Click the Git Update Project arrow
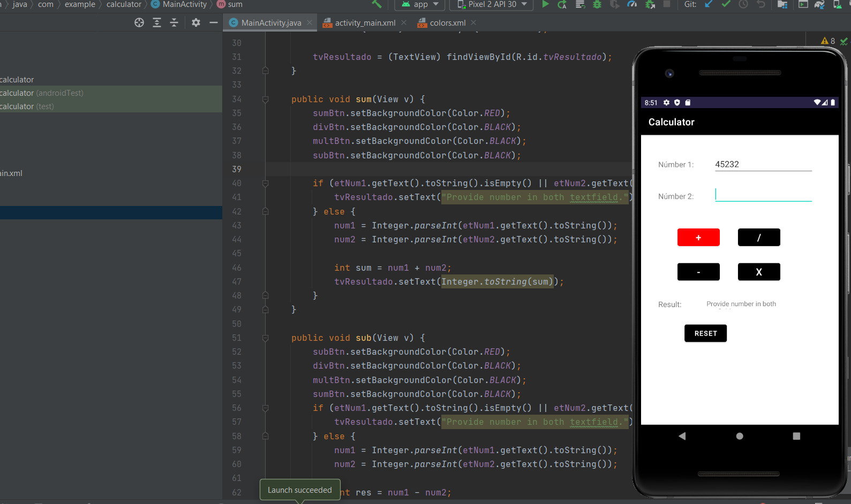This screenshot has height=504, width=851. (x=709, y=4)
